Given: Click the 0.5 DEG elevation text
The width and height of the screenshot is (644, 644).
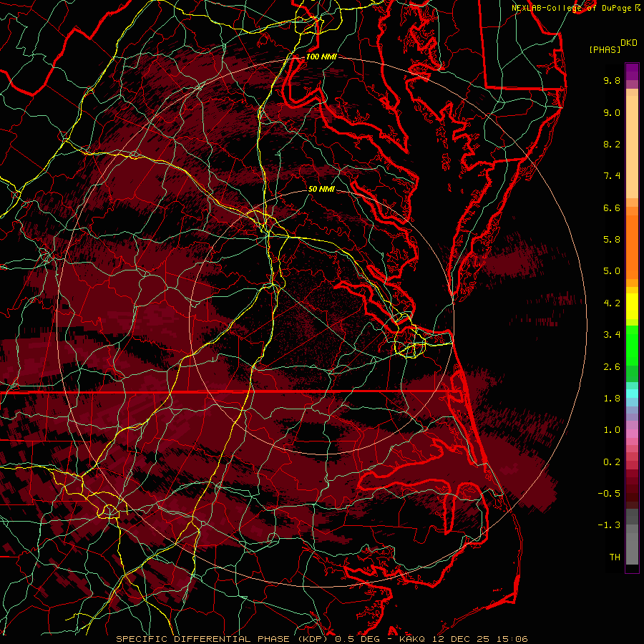Looking at the screenshot, I should (x=358, y=639).
